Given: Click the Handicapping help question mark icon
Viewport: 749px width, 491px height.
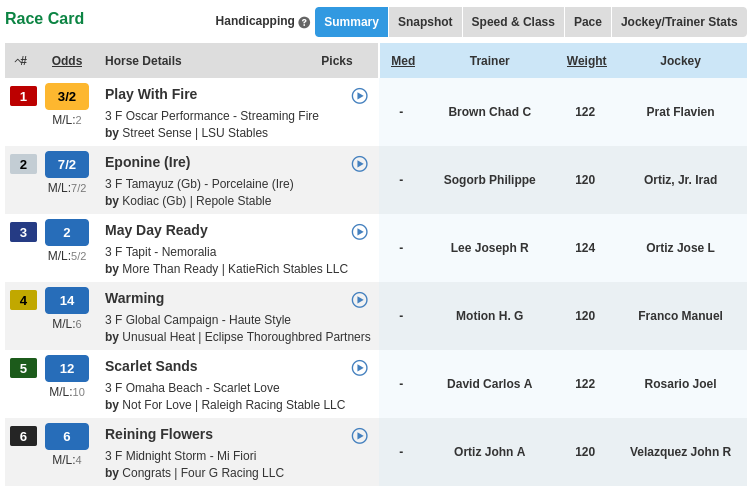Looking at the screenshot, I should click(304, 22).
